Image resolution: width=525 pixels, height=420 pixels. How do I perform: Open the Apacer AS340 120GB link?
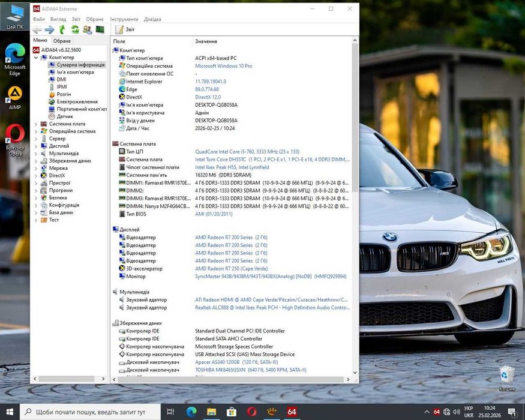(236, 362)
